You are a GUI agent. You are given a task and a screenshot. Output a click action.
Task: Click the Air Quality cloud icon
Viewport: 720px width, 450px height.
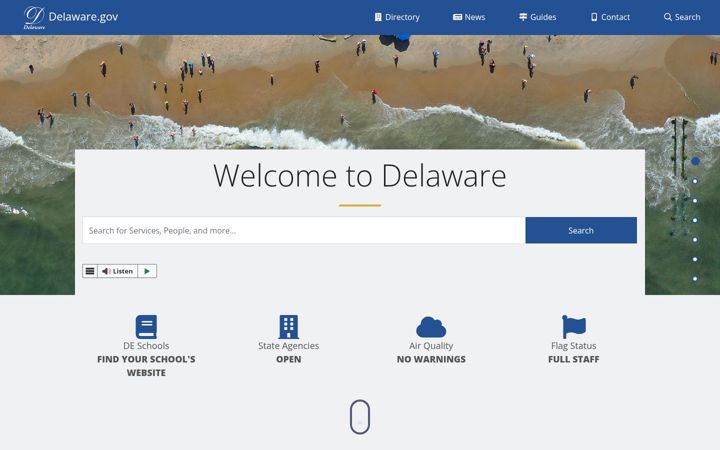click(431, 327)
